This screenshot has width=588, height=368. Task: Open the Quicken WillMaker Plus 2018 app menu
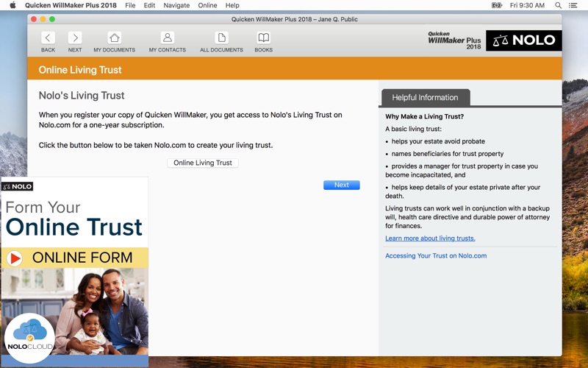pos(71,5)
